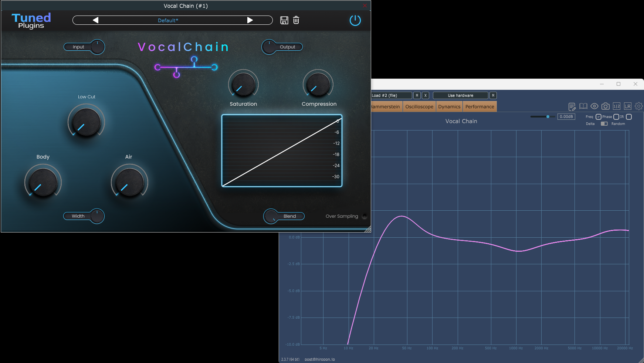
Task: Click the pink frequency response curve peak
Action: tap(402, 216)
